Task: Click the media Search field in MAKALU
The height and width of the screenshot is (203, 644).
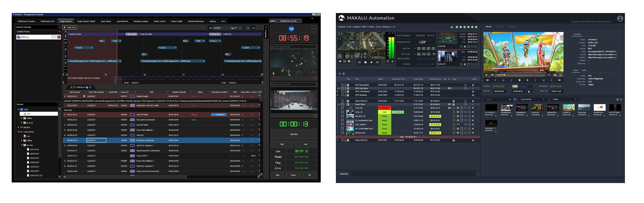Action: [495, 99]
